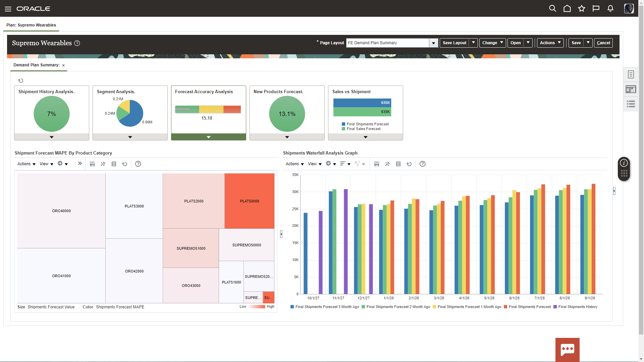Screen dimensions: 644x362
Task: Expand the Shipment History Analysis tile
Action: click(52, 137)
